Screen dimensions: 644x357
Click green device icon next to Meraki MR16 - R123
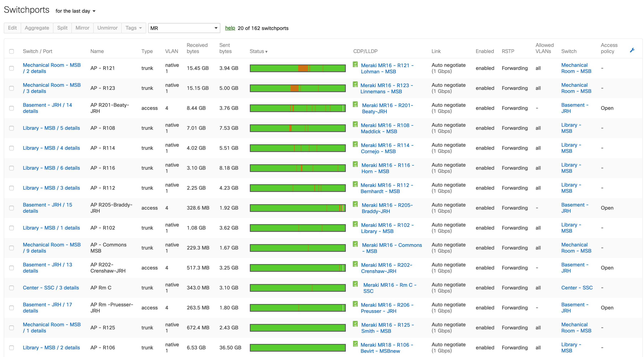coord(355,85)
